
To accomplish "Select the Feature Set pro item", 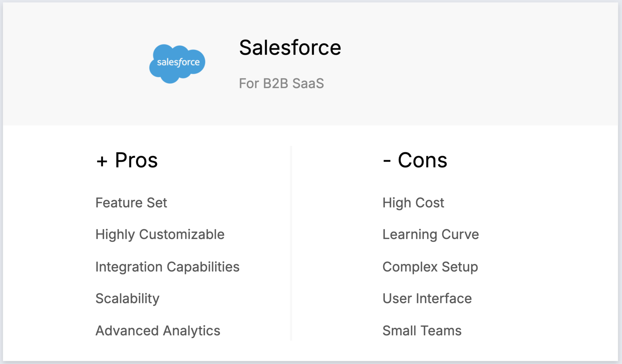I will point(131,202).
